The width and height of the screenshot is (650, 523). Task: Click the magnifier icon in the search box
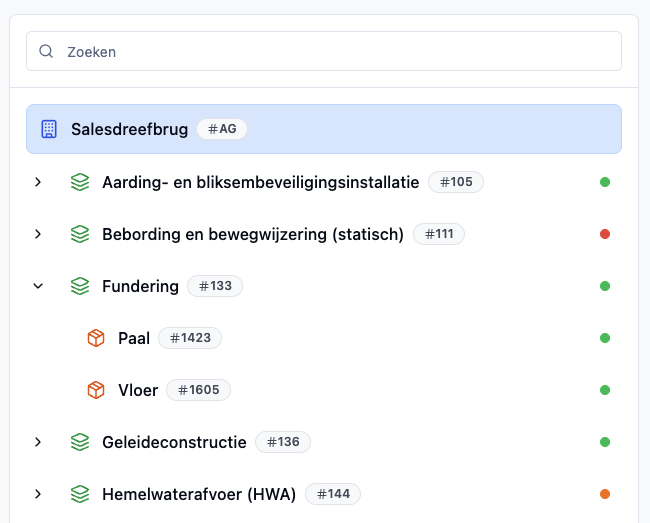point(46,51)
